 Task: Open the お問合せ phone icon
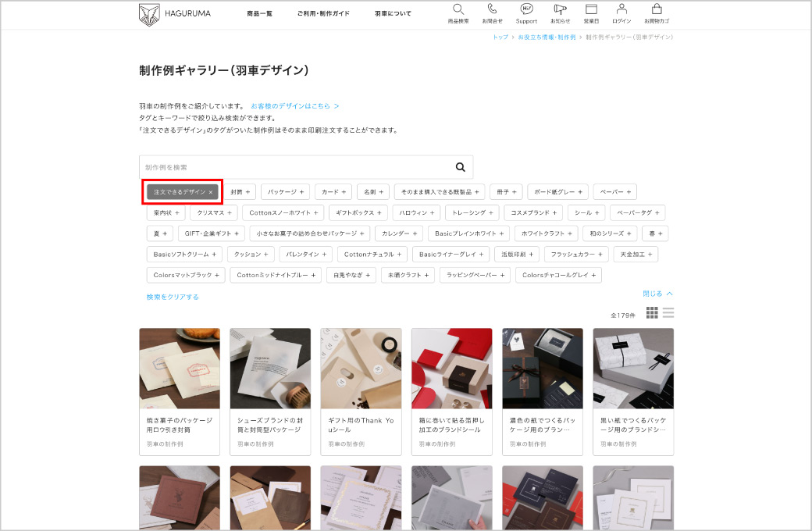(x=492, y=10)
